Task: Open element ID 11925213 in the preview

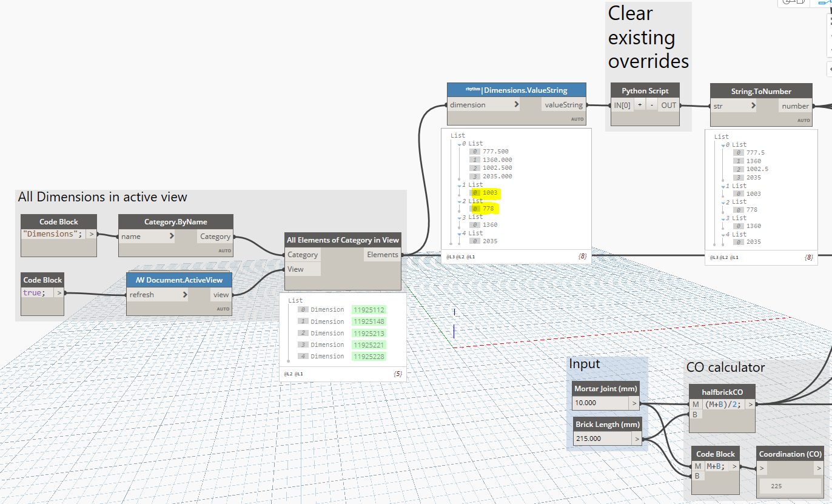Action: tap(369, 333)
